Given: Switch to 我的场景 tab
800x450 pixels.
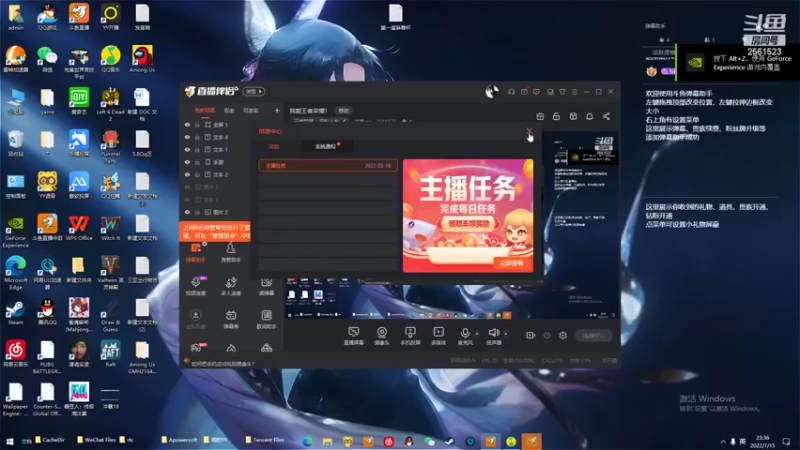Looking at the screenshot, I should [x=205, y=110].
